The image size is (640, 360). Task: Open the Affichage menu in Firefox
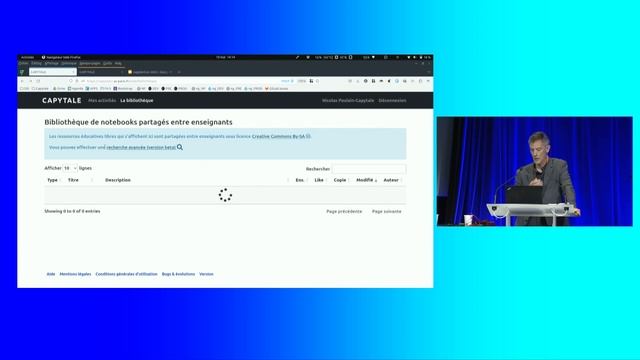point(51,63)
